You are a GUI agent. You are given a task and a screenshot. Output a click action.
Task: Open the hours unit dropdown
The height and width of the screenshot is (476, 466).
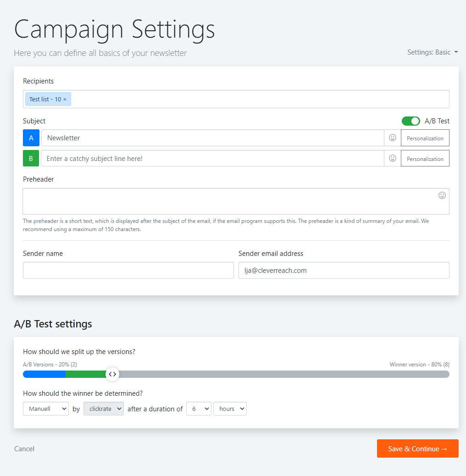tap(230, 409)
